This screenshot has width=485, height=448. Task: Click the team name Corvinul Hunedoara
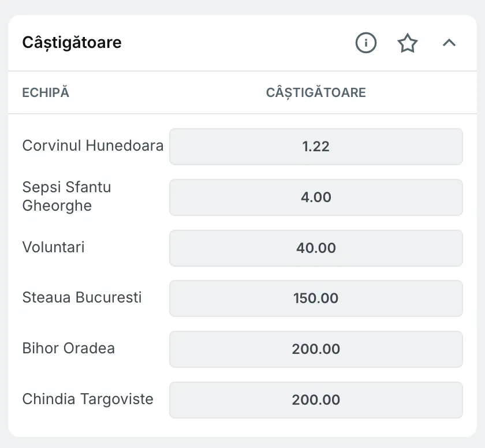(92, 146)
